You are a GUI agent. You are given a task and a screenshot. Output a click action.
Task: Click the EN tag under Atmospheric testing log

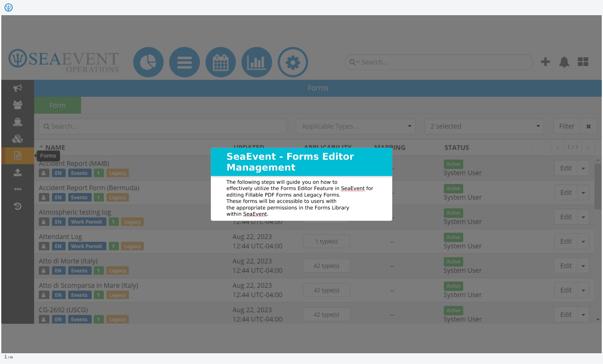coord(58,222)
